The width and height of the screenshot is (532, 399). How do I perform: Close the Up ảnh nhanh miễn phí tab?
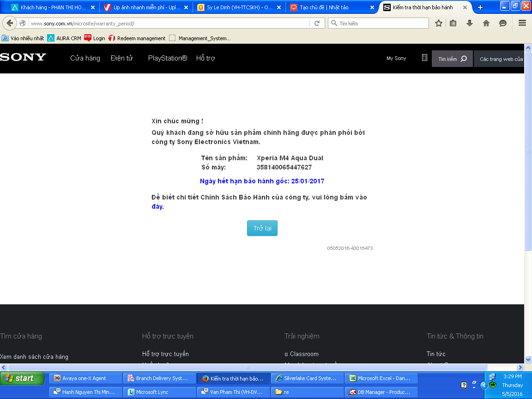[186, 7]
